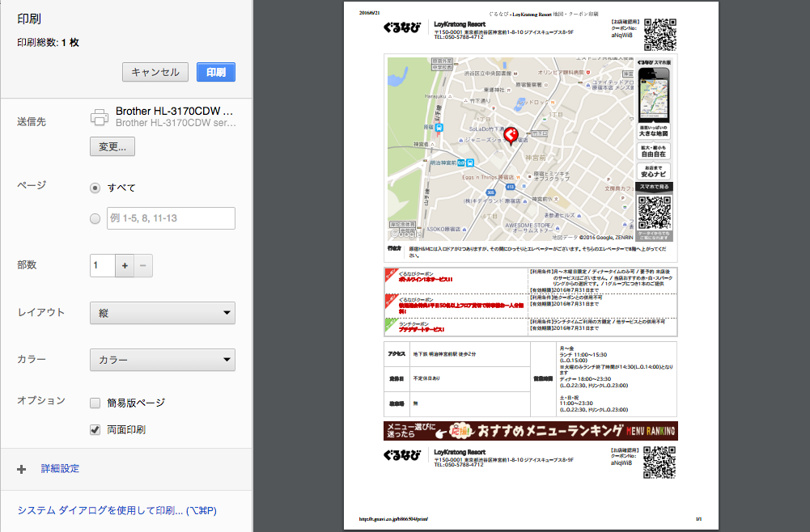Screen dimensions: 810x532
Task: Open the カラー color mode dropdown
Action: pos(162,360)
